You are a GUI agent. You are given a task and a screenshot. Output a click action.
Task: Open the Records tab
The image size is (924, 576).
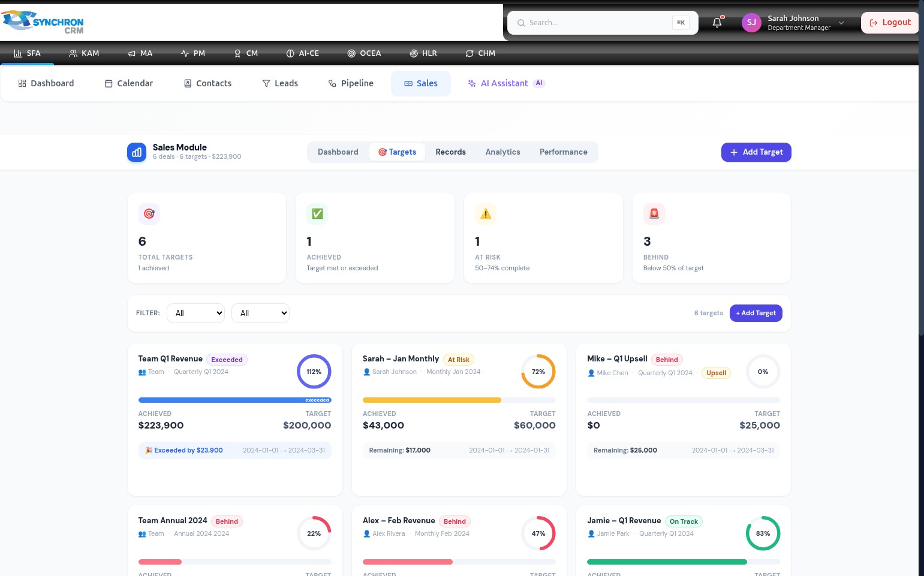pyautogui.click(x=451, y=152)
